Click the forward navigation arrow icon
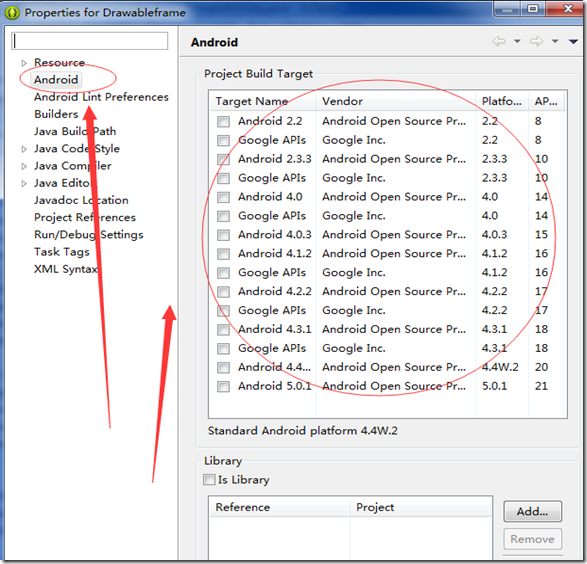 pos(536,41)
